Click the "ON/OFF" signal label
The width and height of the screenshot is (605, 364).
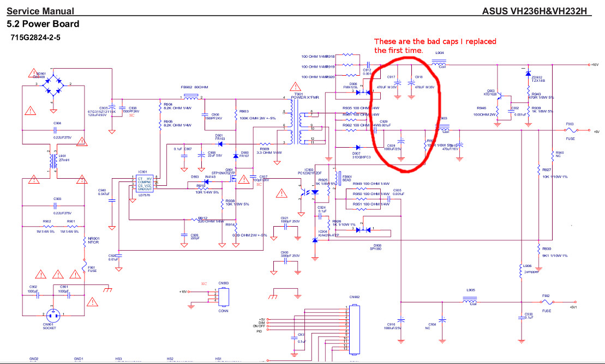click(x=259, y=326)
